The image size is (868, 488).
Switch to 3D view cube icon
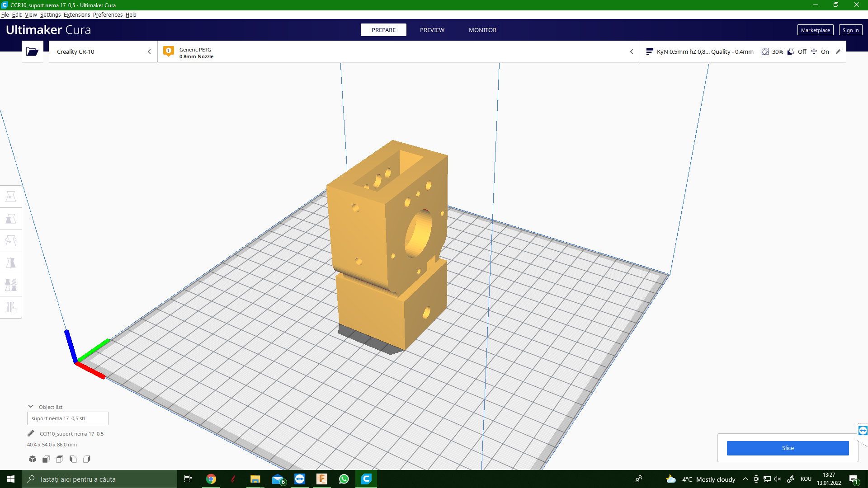(x=33, y=459)
